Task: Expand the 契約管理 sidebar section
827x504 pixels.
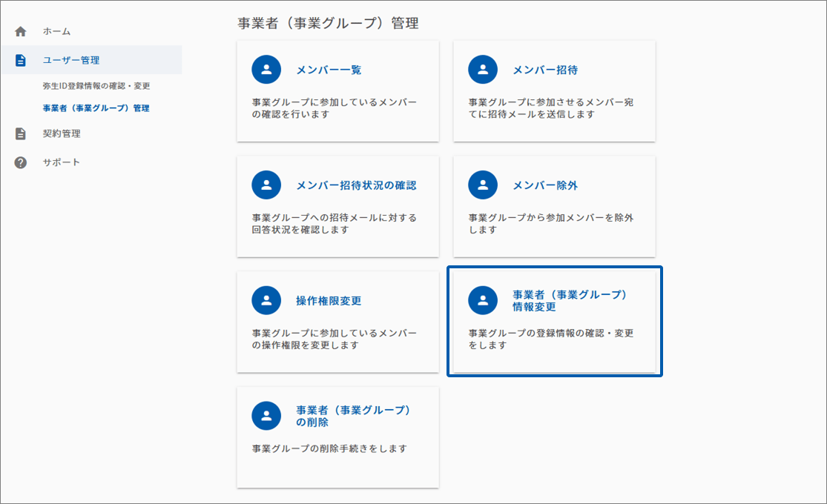Action: click(62, 134)
